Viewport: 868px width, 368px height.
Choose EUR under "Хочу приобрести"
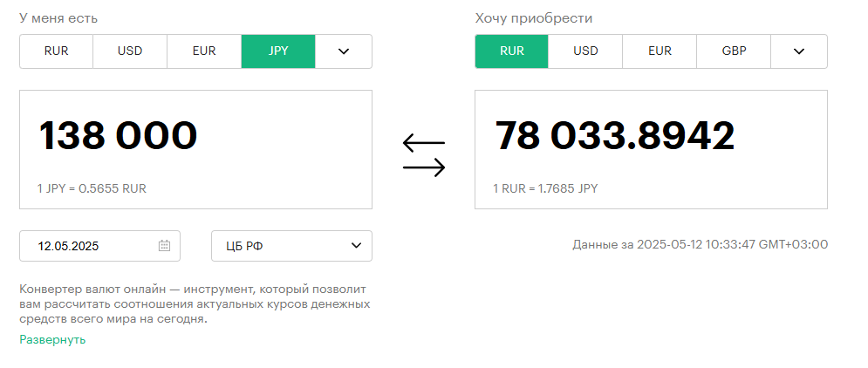660,51
